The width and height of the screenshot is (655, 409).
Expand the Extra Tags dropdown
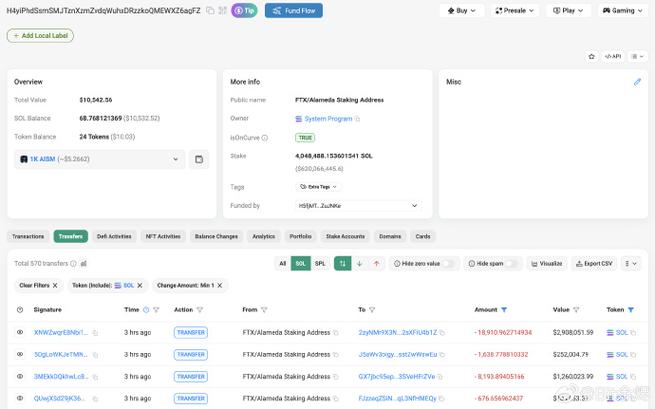tap(334, 186)
